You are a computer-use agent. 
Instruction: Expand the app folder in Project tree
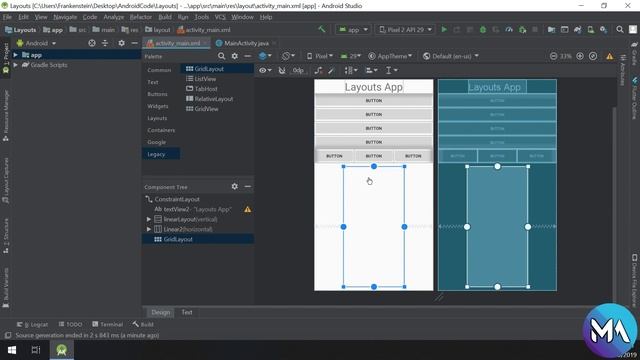point(16,55)
